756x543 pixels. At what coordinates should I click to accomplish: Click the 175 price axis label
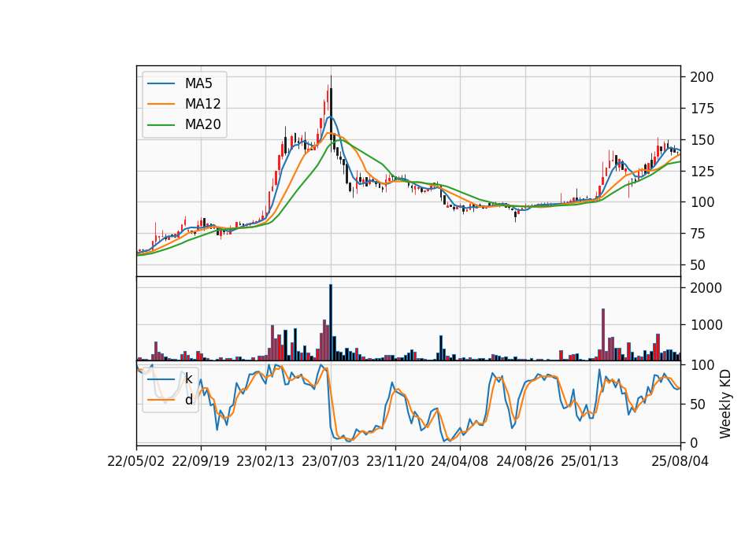click(702, 109)
